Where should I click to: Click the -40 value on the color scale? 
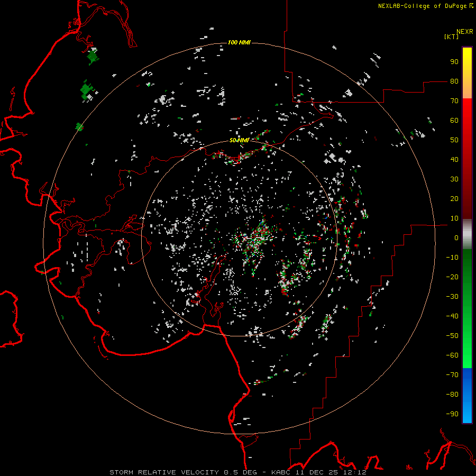tap(452, 316)
